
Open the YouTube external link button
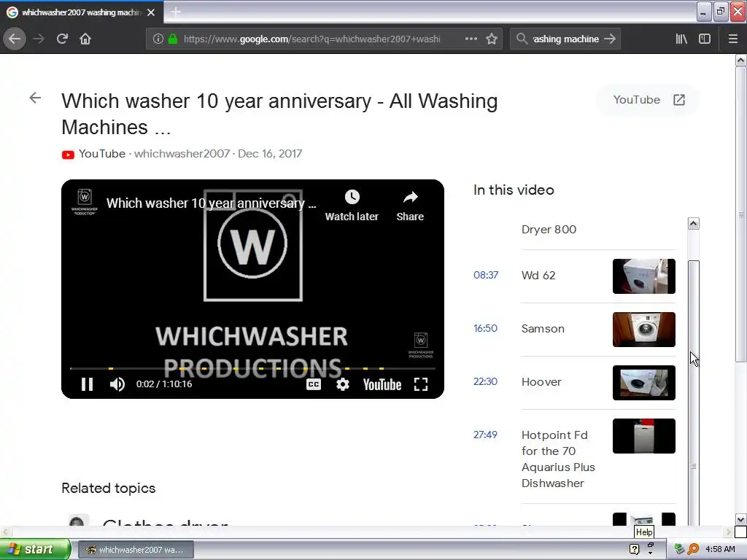(648, 100)
